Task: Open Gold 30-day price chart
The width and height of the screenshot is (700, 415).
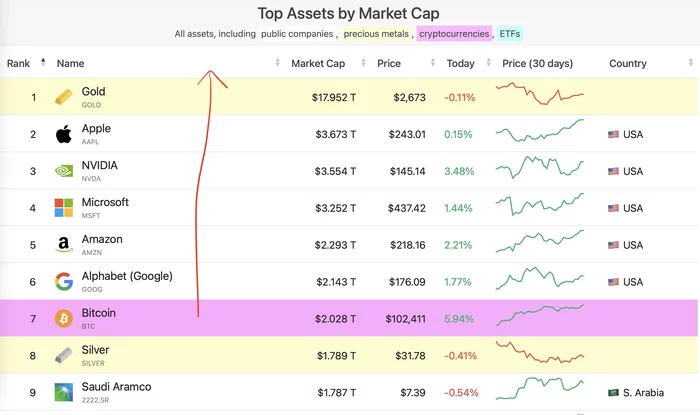Action: pyautogui.click(x=540, y=97)
